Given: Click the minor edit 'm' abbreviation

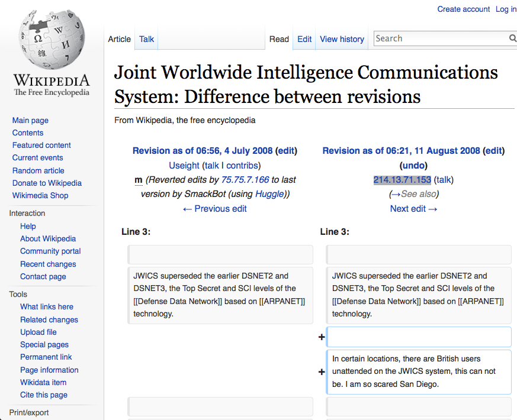Looking at the screenshot, I should pos(139,180).
